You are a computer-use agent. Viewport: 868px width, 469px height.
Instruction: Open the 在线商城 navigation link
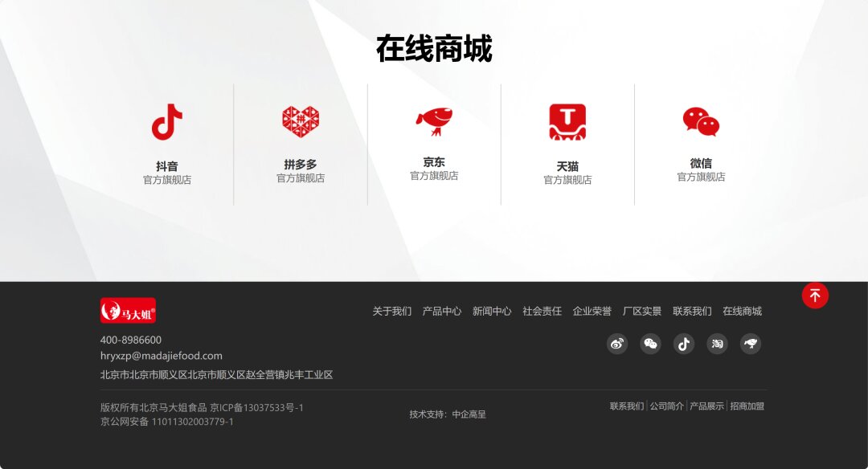pyautogui.click(x=743, y=311)
